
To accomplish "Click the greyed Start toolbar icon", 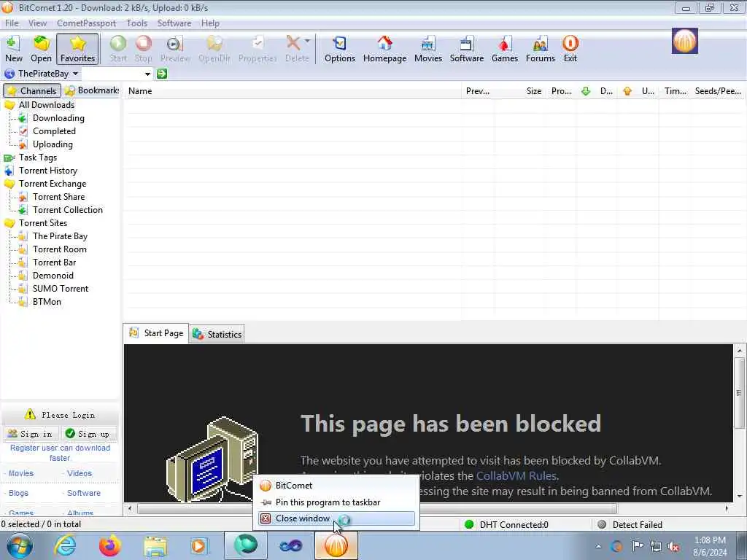I will pos(118,49).
